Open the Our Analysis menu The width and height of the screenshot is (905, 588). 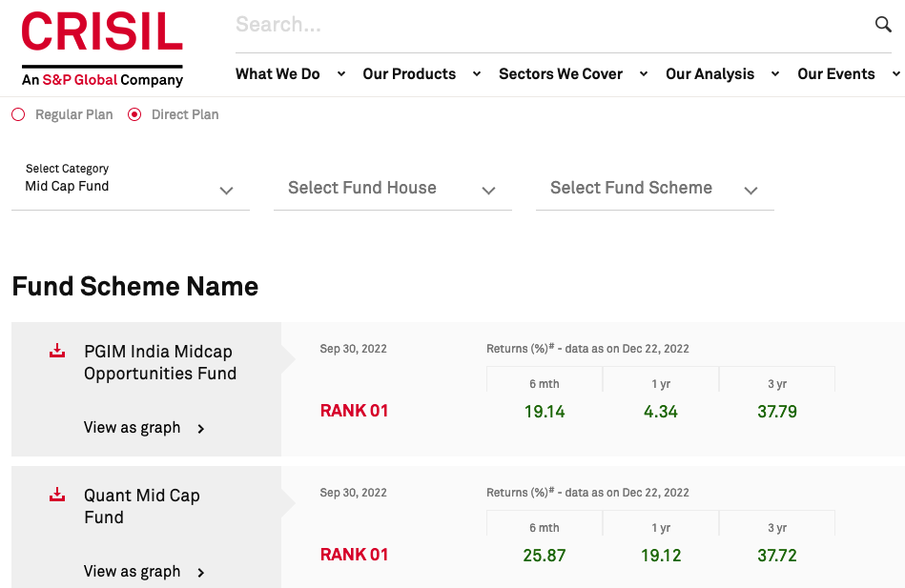tap(710, 74)
